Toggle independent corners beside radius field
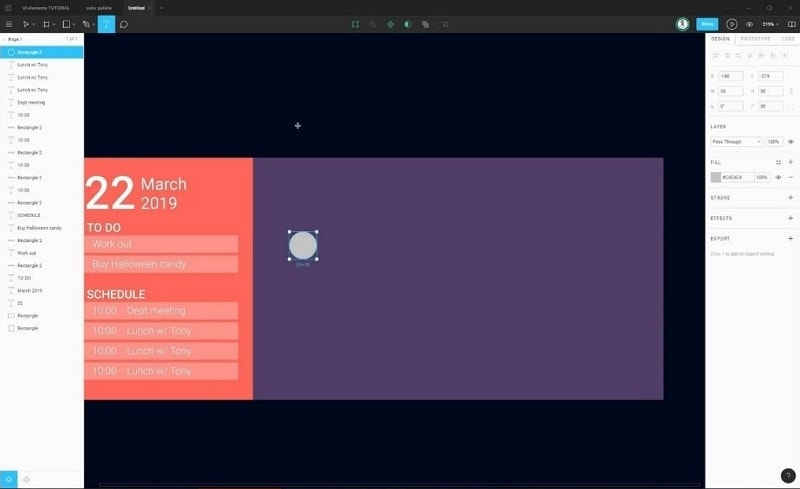This screenshot has width=800, height=489. [x=791, y=106]
